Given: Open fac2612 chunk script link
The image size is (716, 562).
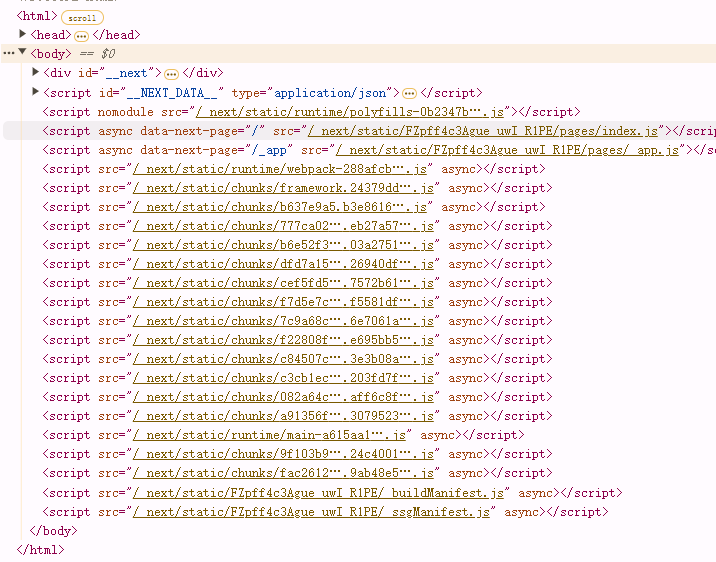Looking at the screenshot, I should point(283,473).
